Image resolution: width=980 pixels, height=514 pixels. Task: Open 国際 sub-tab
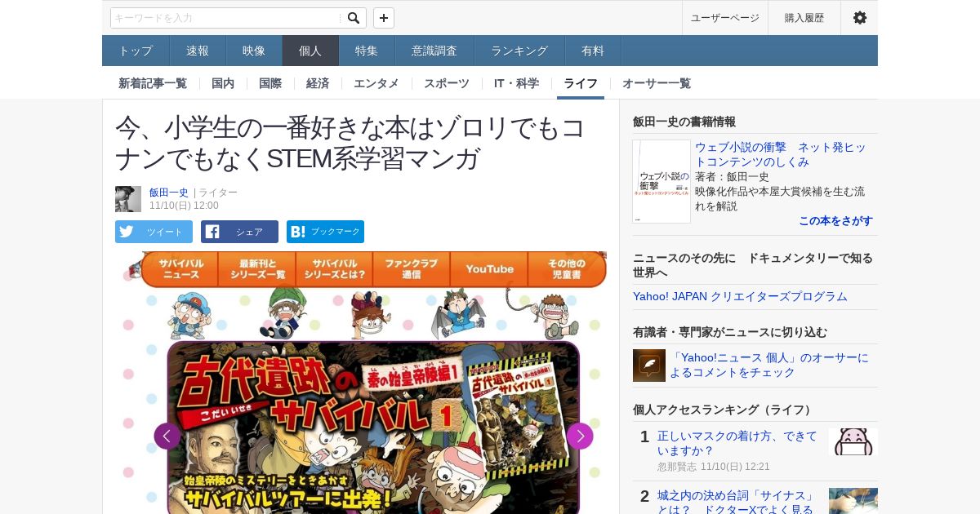point(270,83)
